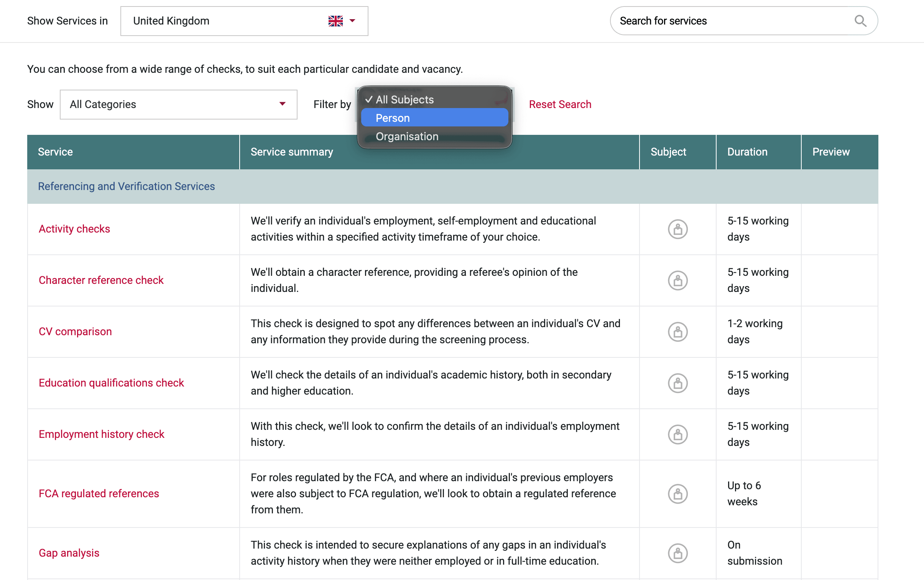Open the Activity checks service

(74, 229)
